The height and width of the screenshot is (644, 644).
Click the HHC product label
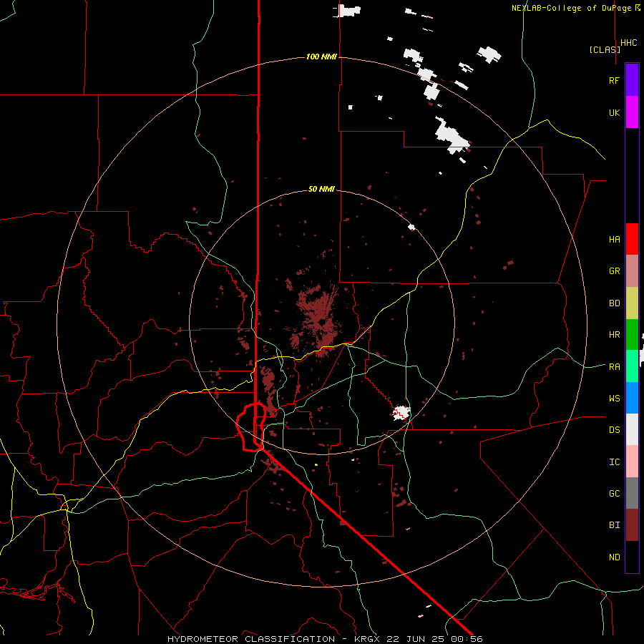629,43
